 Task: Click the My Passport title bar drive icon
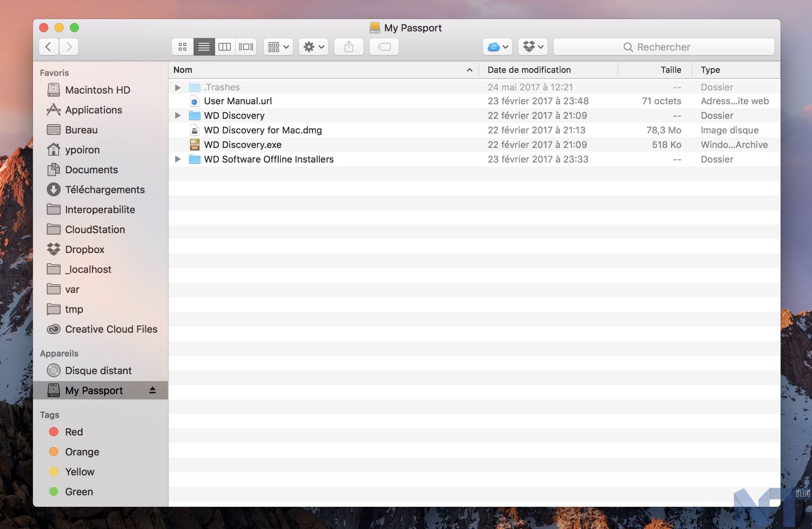375,27
